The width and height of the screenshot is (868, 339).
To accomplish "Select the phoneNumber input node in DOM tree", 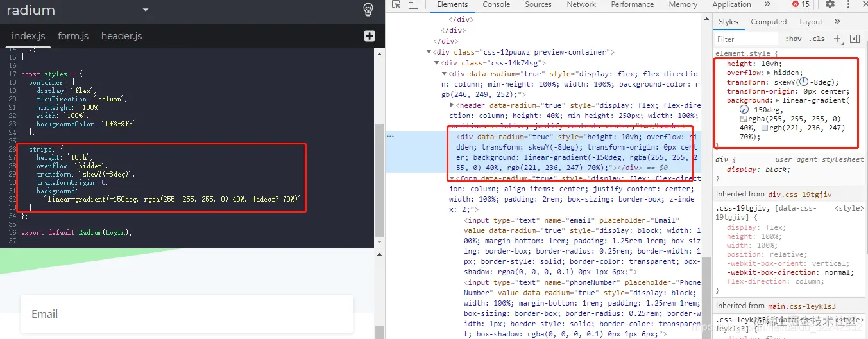I will [583, 308].
